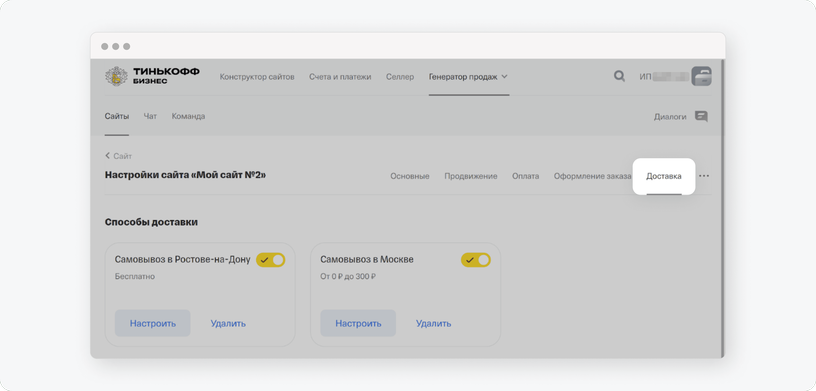Image resolution: width=816 pixels, height=391 pixels.
Task: Click the Настройки сайта «Мой сайт №2» heading
Action: click(x=185, y=175)
